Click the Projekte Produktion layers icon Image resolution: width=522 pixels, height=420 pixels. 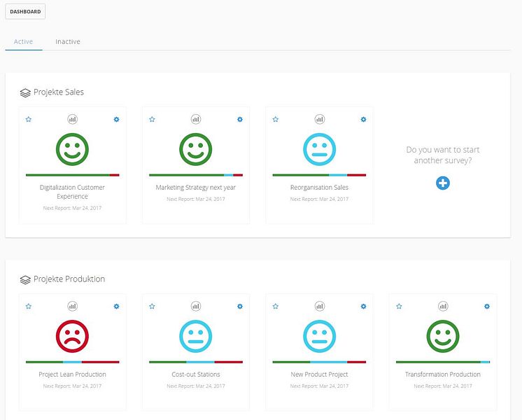(x=25, y=279)
